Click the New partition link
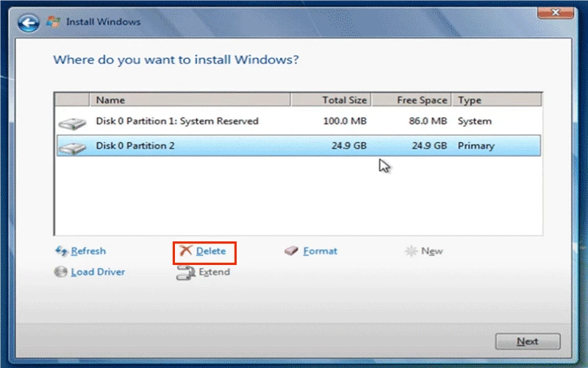 (x=431, y=251)
